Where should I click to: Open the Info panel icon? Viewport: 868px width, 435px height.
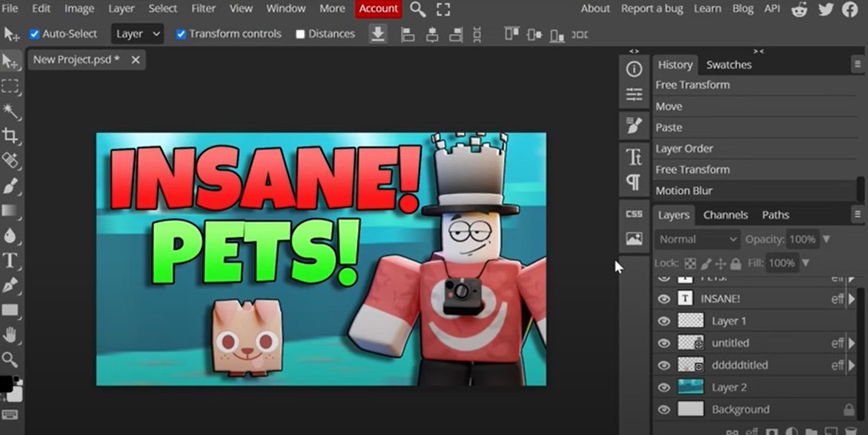click(x=634, y=69)
